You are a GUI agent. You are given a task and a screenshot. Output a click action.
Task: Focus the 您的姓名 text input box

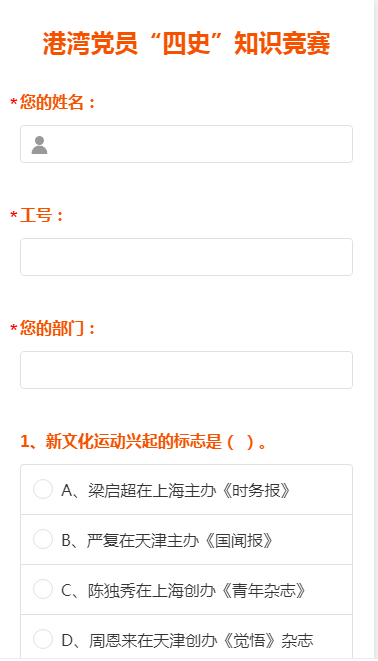click(x=186, y=144)
